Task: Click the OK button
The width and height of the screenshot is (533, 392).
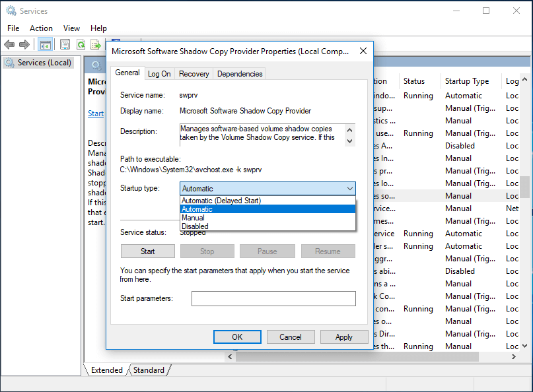Action: (x=237, y=337)
